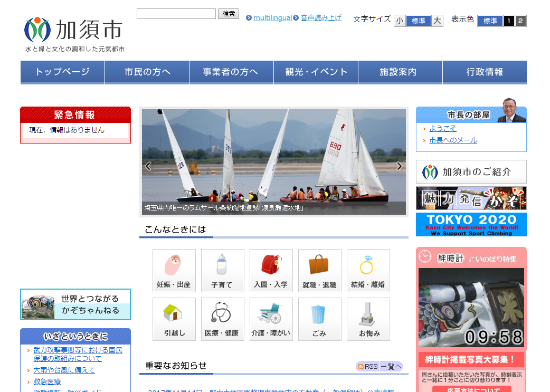Click the 加須市 city logo

point(74,34)
